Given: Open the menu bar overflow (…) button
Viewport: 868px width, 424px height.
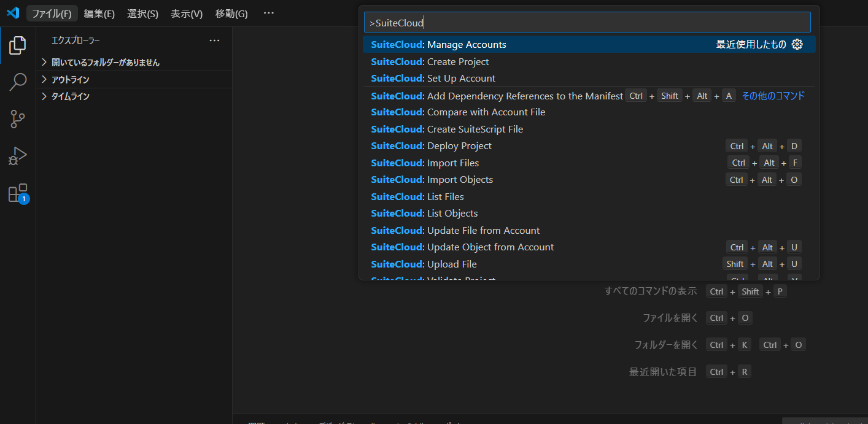Looking at the screenshot, I should click(269, 13).
